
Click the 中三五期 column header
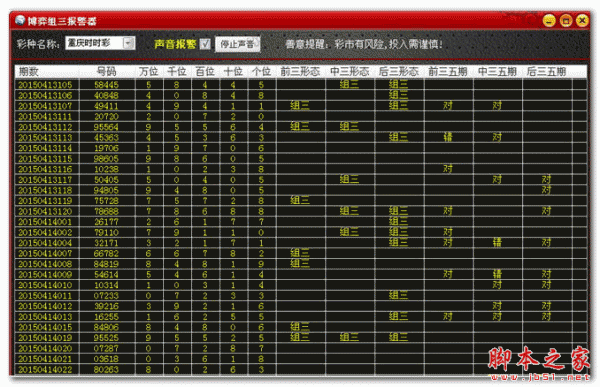[x=498, y=72]
